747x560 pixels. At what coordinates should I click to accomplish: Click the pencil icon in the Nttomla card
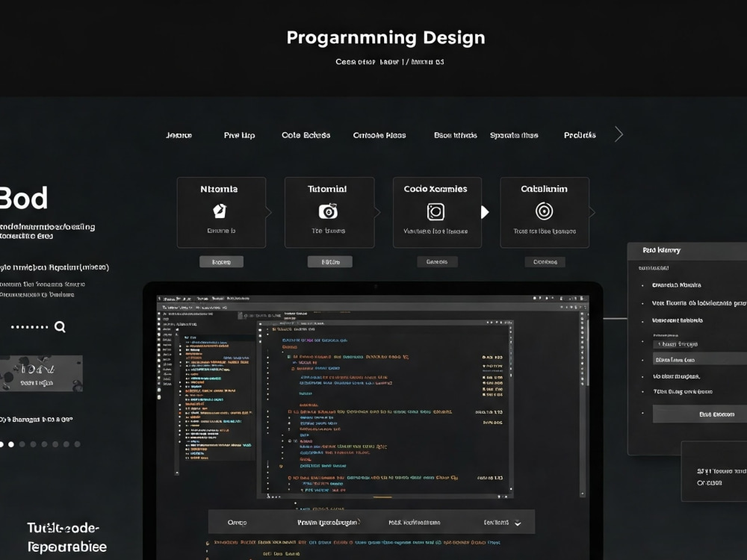click(x=219, y=211)
